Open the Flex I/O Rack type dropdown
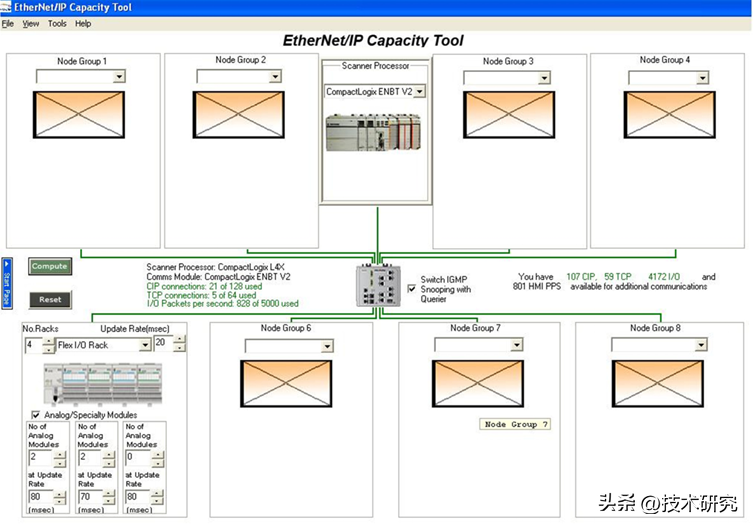 click(x=144, y=345)
